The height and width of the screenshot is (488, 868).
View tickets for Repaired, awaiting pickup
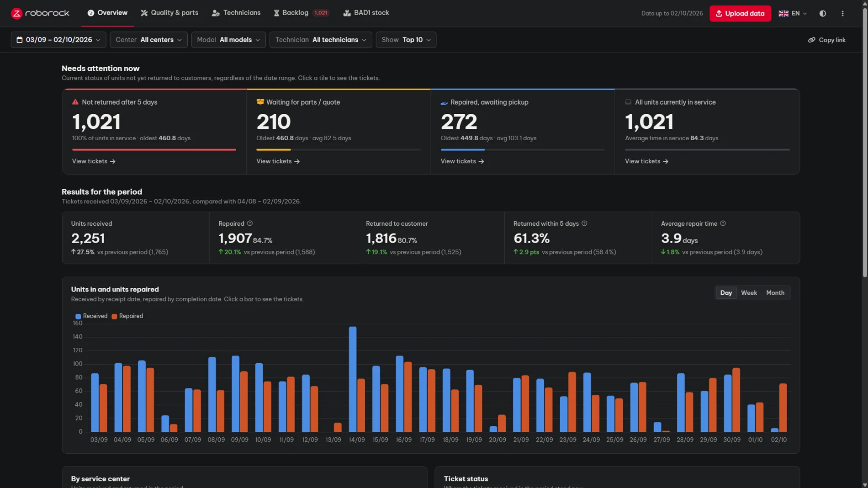(x=462, y=161)
